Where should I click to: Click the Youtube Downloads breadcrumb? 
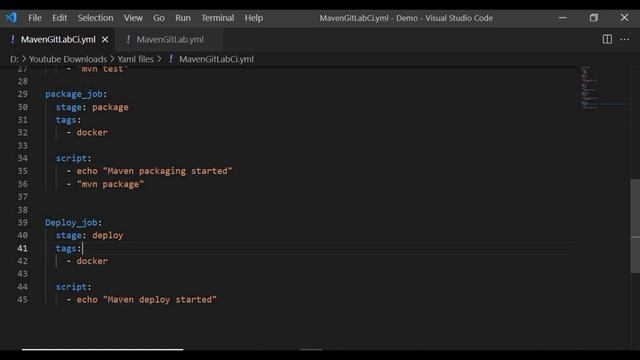pos(68,59)
